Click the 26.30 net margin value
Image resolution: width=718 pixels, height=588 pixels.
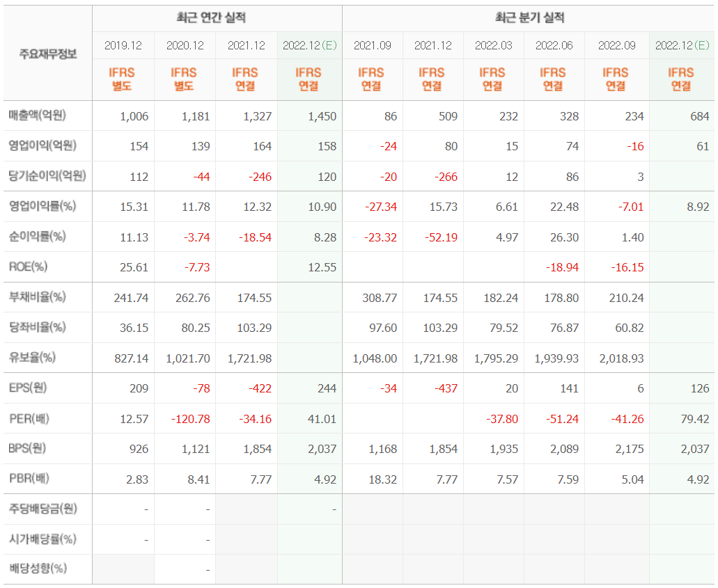565,237
